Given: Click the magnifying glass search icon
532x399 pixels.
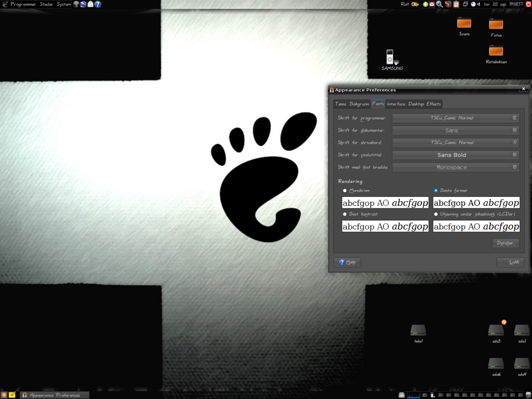Looking at the screenshot, I should pos(439,4).
